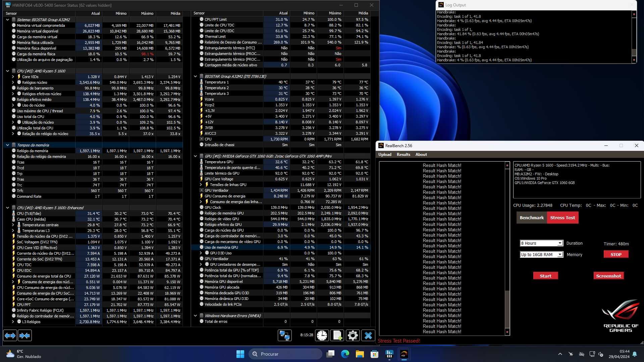
Task: Expand Tensões de linhas GPU row
Action: click(201, 185)
